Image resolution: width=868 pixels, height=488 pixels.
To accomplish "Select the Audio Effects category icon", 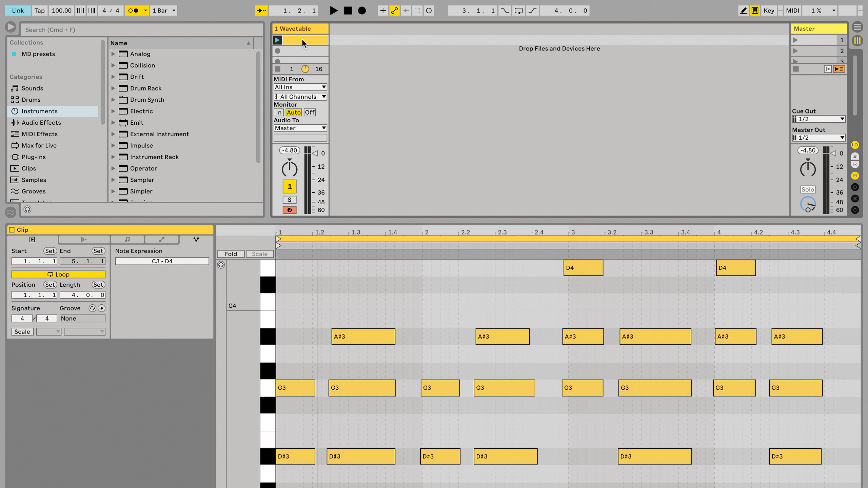I will coord(15,123).
